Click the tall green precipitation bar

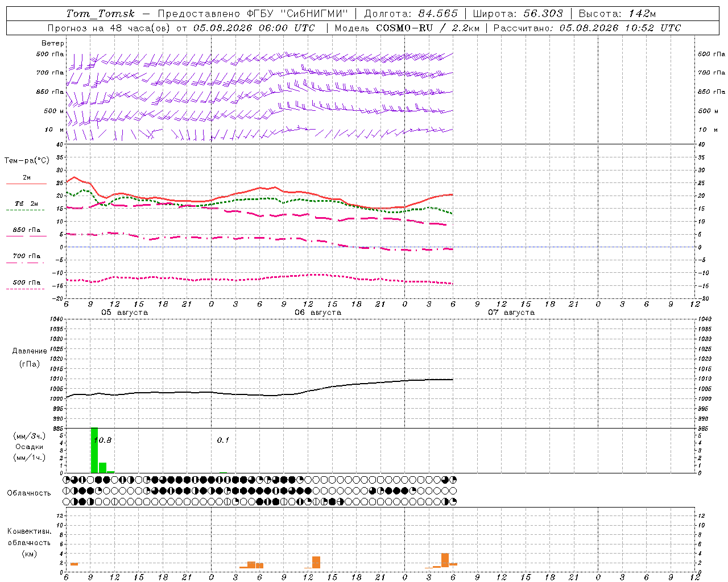point(94,450)
